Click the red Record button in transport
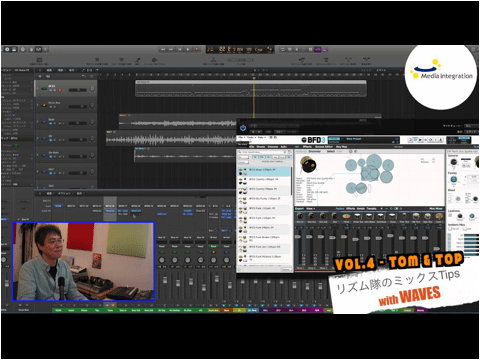Screen dimensions: 480x360 click(197, 49)
